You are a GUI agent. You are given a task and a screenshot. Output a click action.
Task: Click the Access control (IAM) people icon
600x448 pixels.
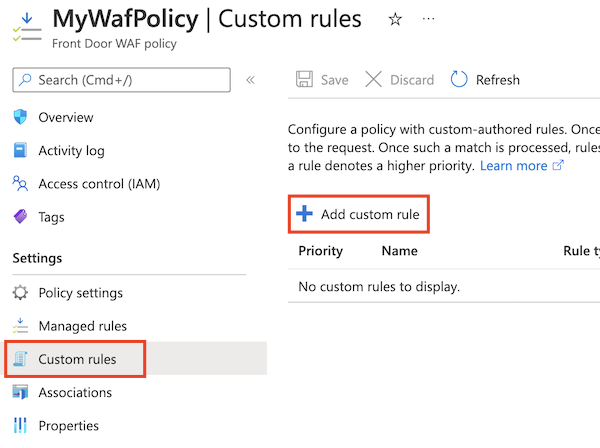pyautogui.click(x=20, y=184)
